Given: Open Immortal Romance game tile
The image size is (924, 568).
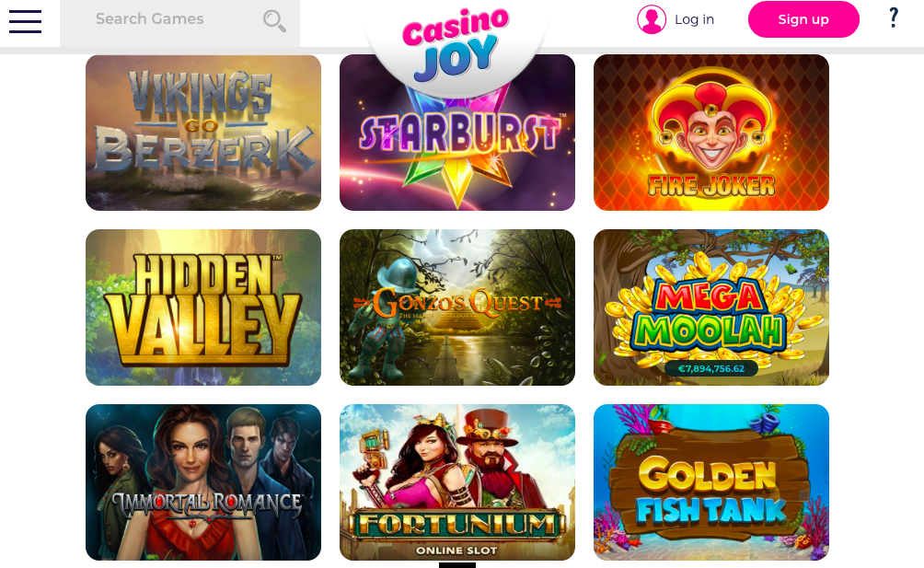Looking at the screenshot, I should pyautogui.click(x=203, y=482).
